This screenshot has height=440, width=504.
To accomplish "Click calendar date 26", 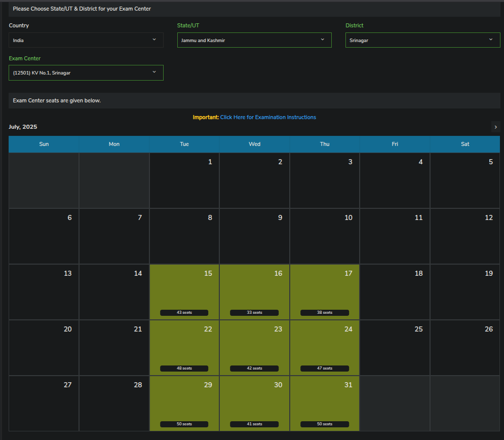I will tap(465, 348).
